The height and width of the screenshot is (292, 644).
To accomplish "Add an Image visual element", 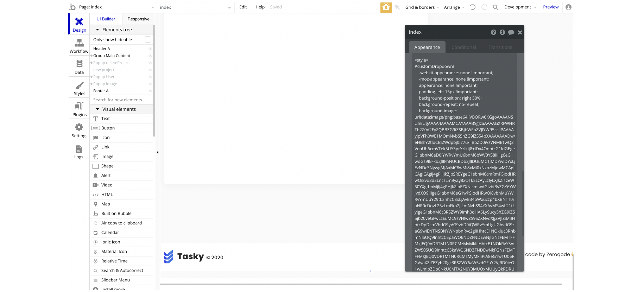I will pyautogui.click(x=122, y=157).
